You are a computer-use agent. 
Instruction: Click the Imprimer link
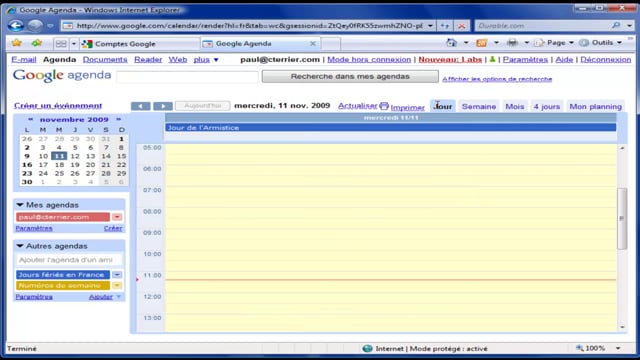coord(407,107)
